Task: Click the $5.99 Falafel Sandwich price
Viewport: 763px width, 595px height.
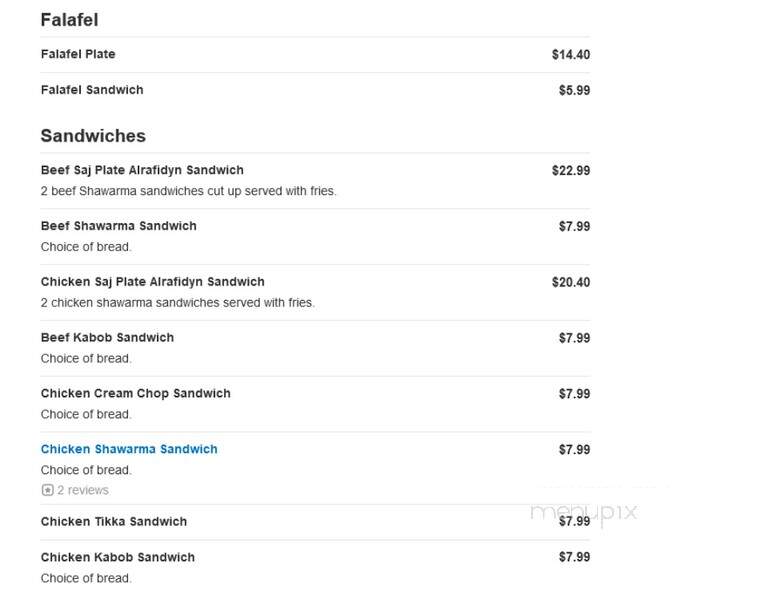Action: 574,90
